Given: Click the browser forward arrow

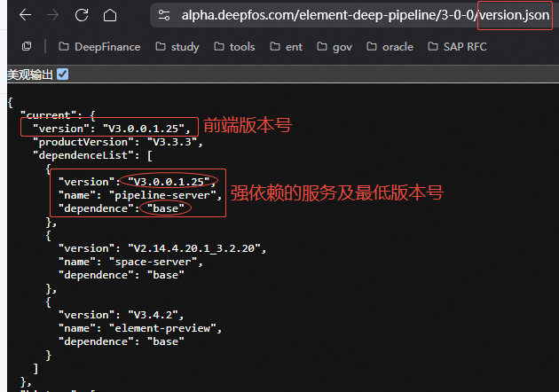Looking at the screenshot, I should pyautogui.click(x=52, y=15).
